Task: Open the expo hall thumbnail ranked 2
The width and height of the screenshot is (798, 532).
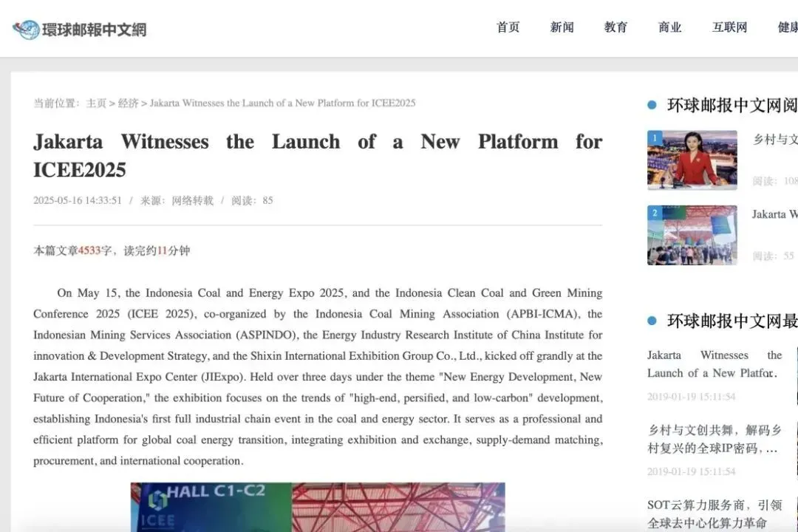Action: [x=692, y=235]
